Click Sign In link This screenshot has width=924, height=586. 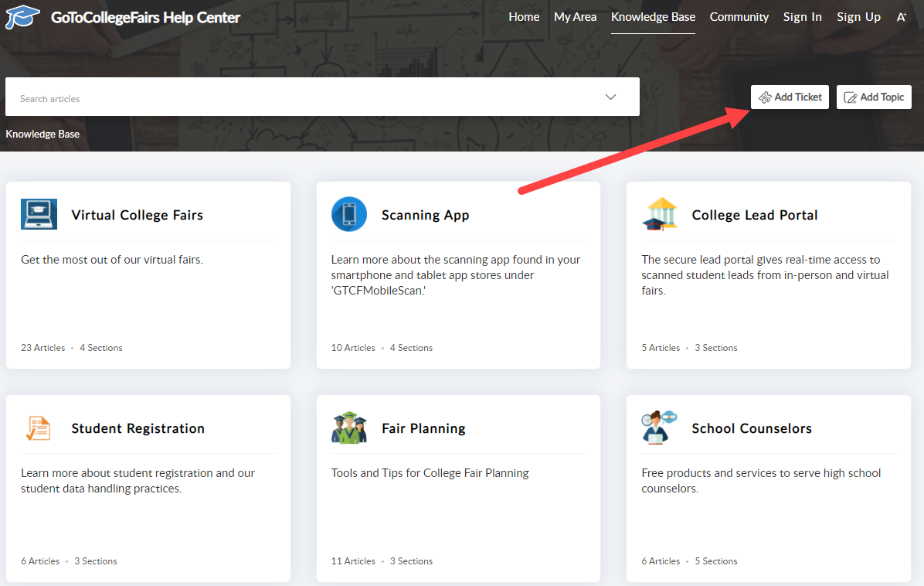[x=802, y=17]
